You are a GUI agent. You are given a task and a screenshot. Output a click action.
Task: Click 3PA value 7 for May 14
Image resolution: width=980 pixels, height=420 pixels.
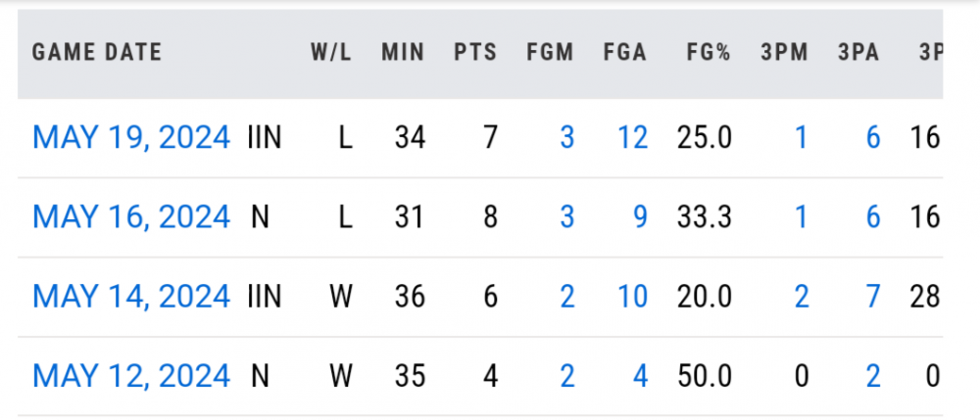[872, 296]
